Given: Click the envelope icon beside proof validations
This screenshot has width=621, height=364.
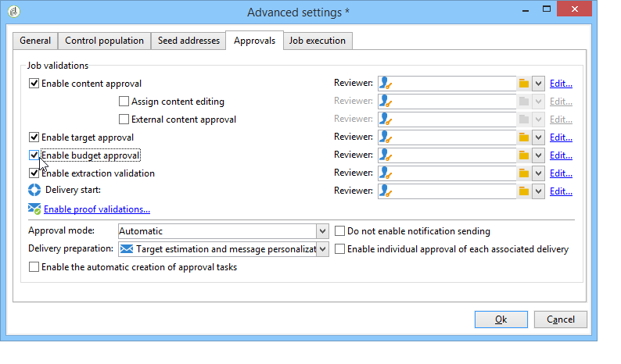Looking at the screenshot, I should [34, 209].
